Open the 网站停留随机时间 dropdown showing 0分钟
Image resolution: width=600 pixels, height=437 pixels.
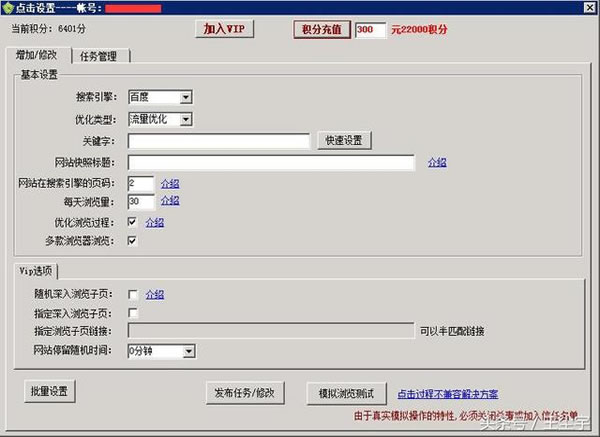[x=161, y=351]
